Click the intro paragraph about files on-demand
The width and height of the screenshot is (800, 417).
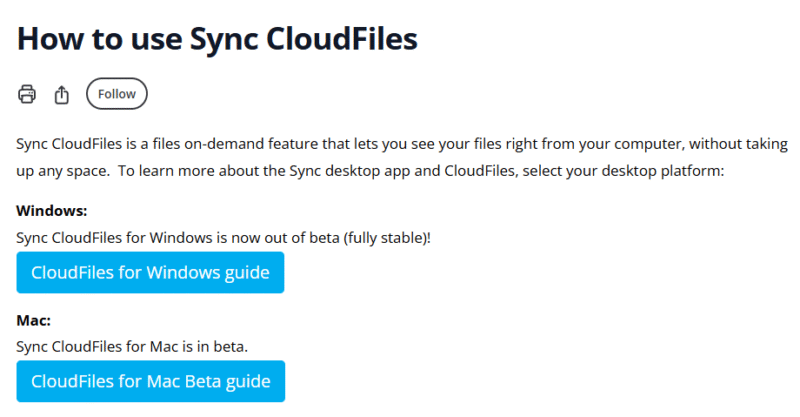[402, 157]
